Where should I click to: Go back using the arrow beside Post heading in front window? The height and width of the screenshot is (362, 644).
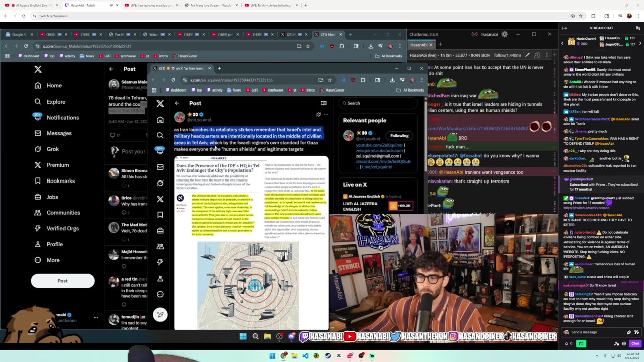[177, 103]
